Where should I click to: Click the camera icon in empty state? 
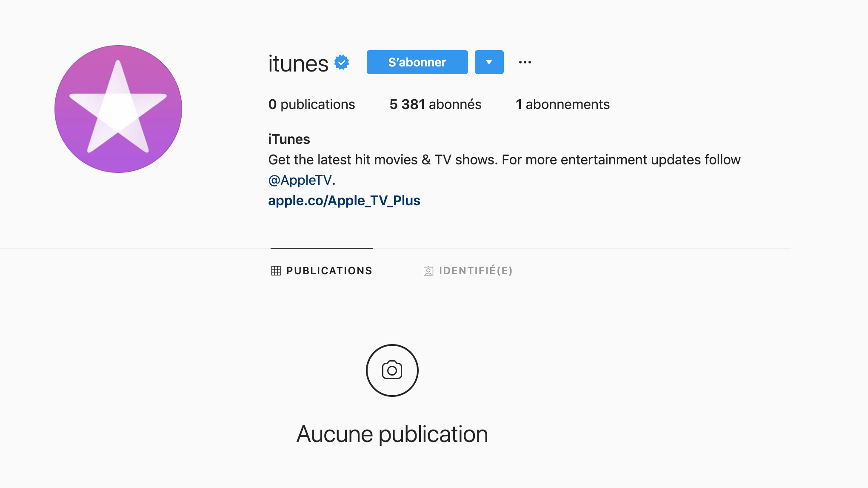(x=392, y=370)
